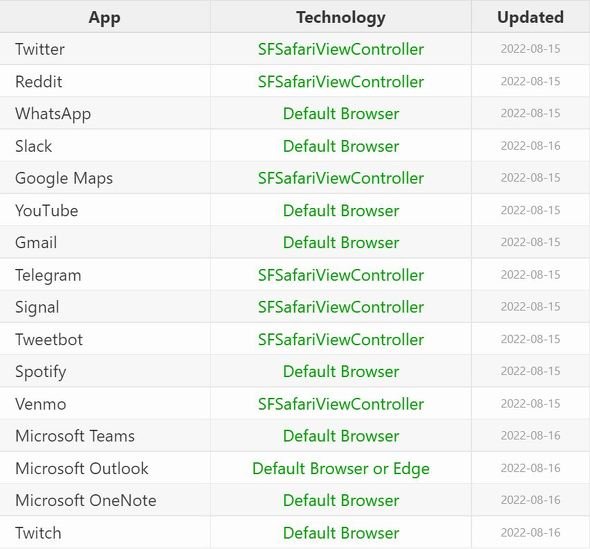590x549 pixels.
Task: Click Microsoft OneNote's Default Browser link
Action: click(x=341, y=500)
